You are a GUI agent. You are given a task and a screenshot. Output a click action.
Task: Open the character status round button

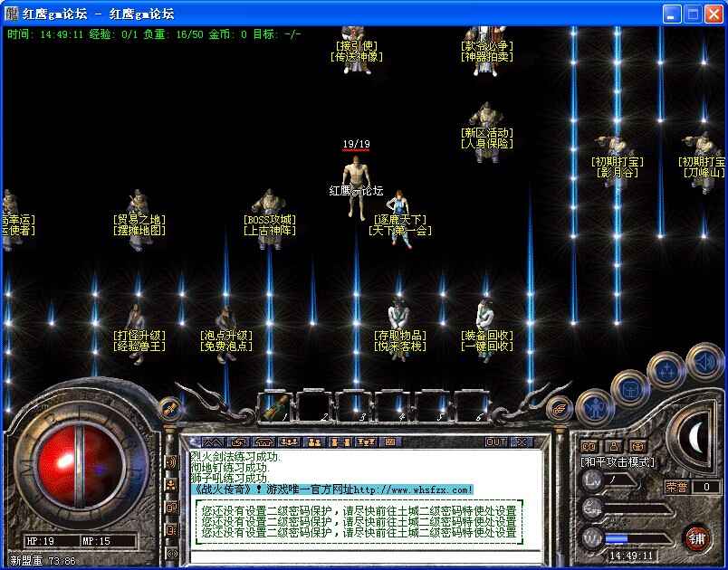[594, 407]
